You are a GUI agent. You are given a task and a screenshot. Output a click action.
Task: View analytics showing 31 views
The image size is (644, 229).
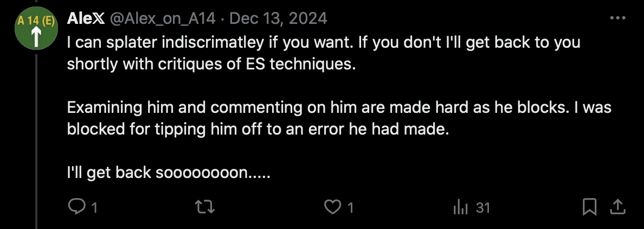pos(482,207)
